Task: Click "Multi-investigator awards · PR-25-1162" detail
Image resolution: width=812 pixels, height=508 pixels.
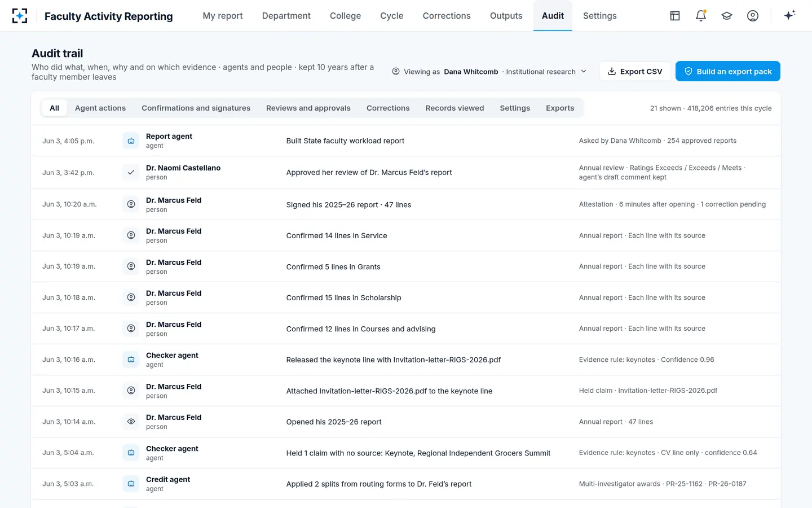Action: click(663, 484)
